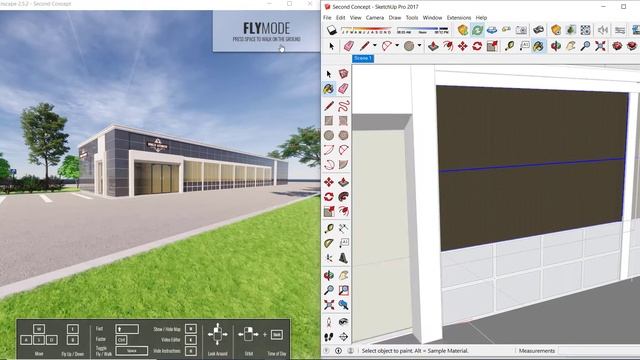Open the Camera menu

(x=375, y=18)
